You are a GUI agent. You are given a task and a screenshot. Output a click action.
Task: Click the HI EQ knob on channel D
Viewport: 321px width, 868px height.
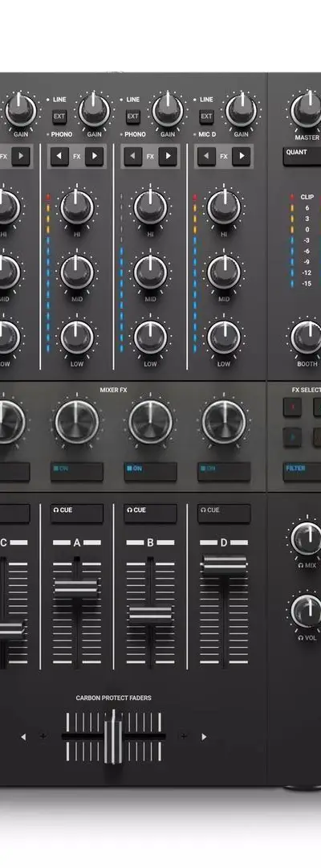point(224,207)
